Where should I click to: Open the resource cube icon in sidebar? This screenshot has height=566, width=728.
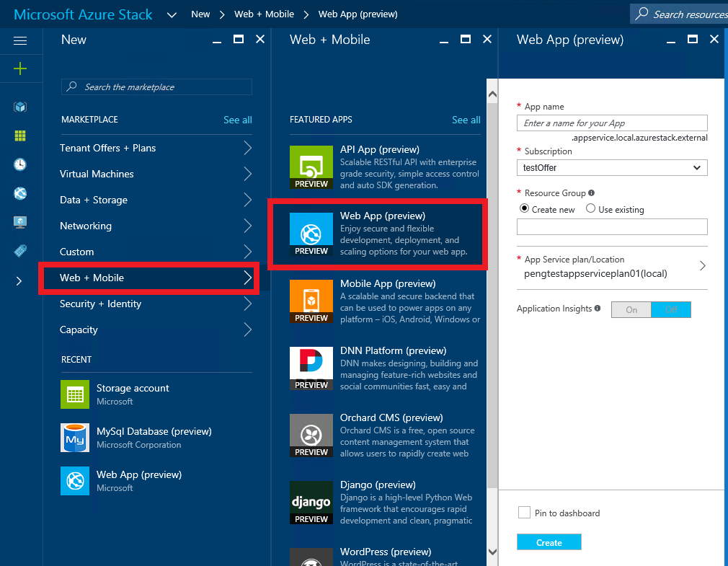[20, 107]
